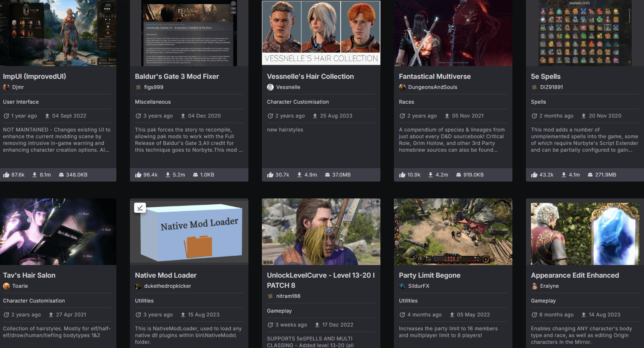Click the Vessnelle's Hair Collection thumbnail image
The image size is (644, 348).
pyautogui.click(x=321, y=33)
